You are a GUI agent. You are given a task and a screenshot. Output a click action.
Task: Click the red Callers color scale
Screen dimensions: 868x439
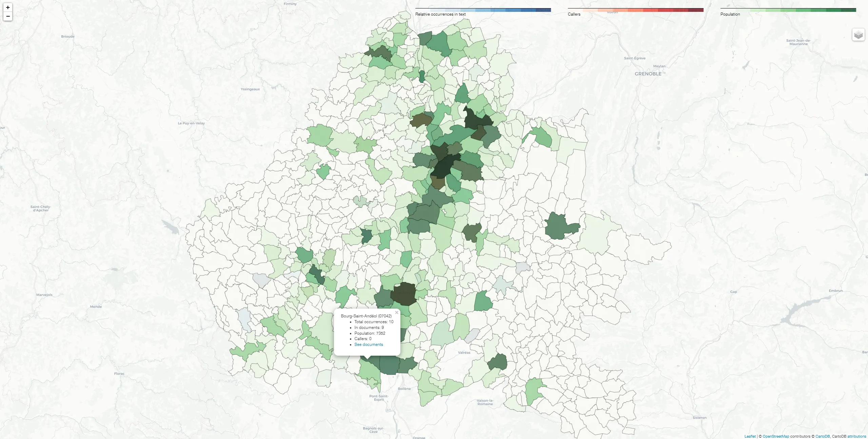point(635,10)
